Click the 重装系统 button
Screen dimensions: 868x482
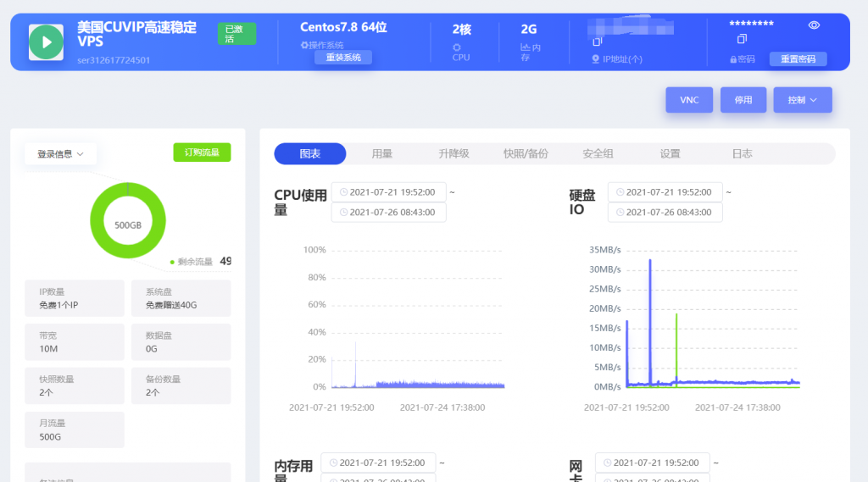point(343,58)
